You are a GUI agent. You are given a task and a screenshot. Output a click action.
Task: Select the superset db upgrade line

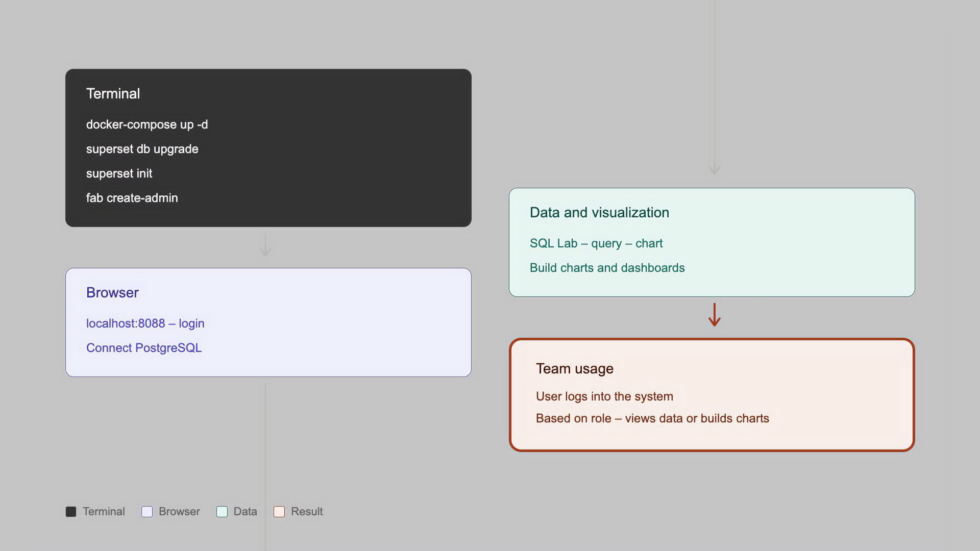142,149
